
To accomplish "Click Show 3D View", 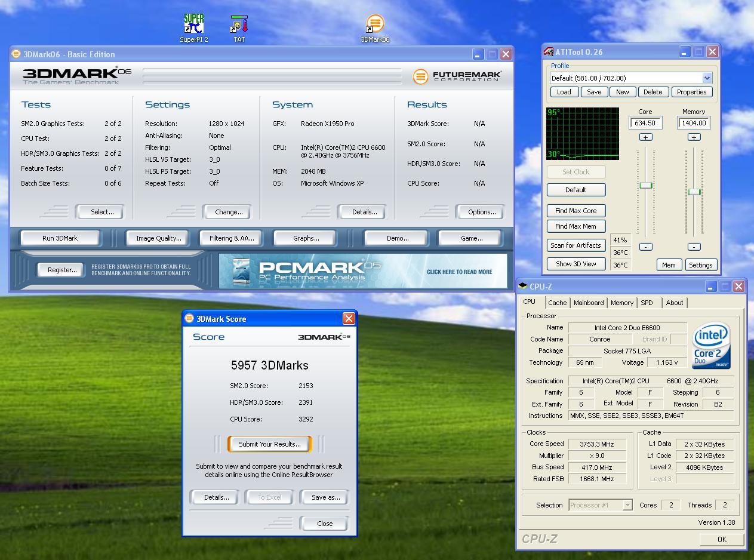I will pos(576,264).
